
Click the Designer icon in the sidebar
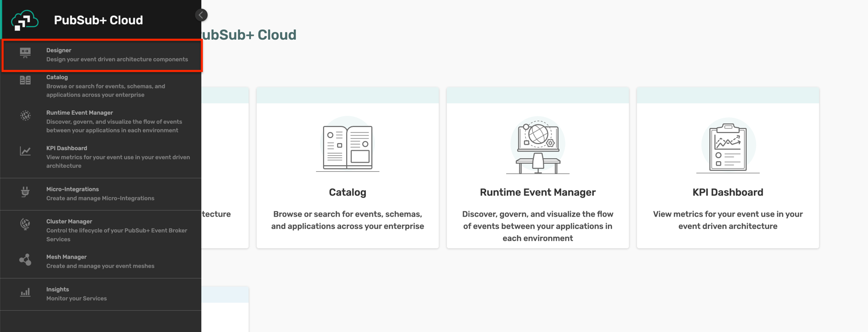click(25, 53)
